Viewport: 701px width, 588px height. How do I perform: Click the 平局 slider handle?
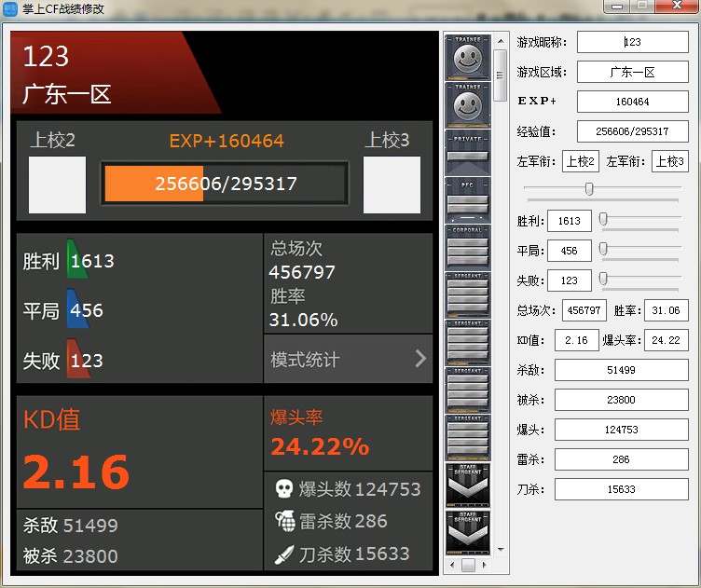click(x=603, y=249)
